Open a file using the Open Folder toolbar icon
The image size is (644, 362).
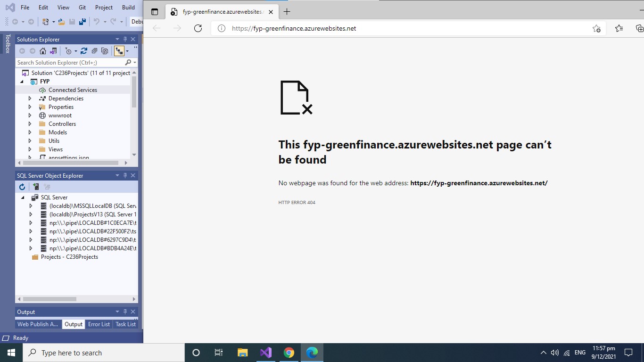62,22
